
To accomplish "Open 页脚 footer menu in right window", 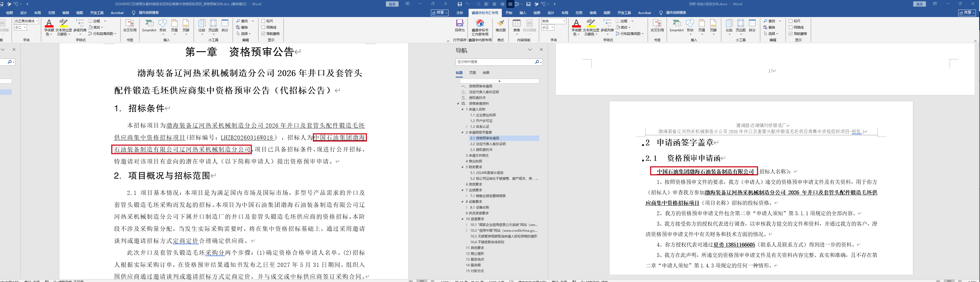I will 713,27.
